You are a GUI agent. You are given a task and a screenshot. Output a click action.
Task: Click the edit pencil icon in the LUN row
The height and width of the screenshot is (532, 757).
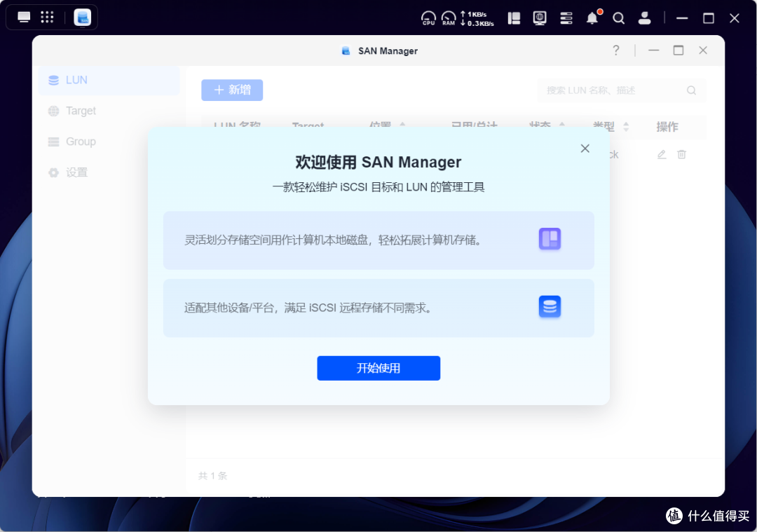click(662, 154)
